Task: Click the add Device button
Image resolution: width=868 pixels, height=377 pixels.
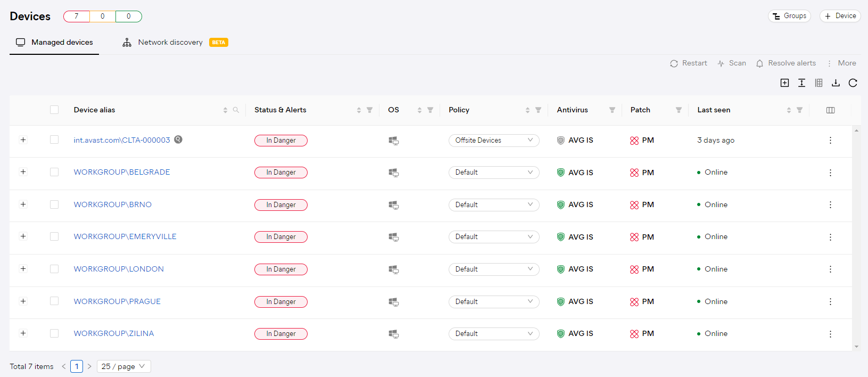Action: [840, 16]
